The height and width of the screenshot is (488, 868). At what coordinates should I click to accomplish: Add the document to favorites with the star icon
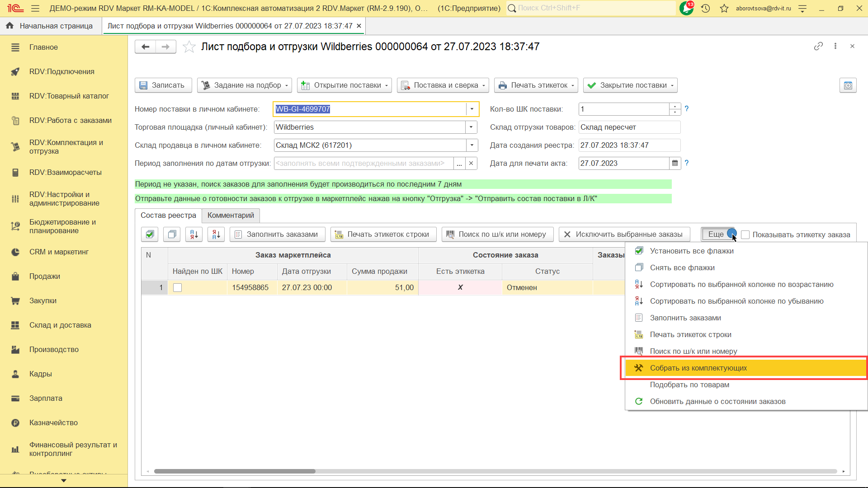pos(189,47)
